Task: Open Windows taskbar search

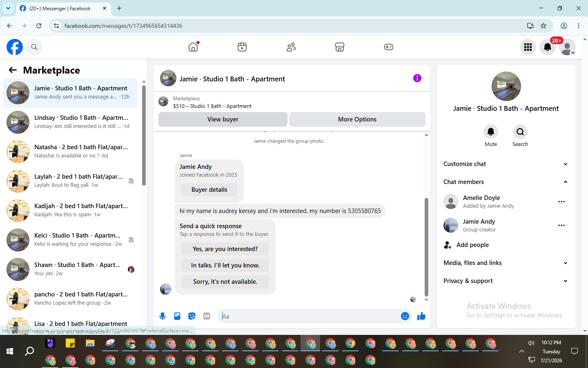Action: click(x=29, y=351)
